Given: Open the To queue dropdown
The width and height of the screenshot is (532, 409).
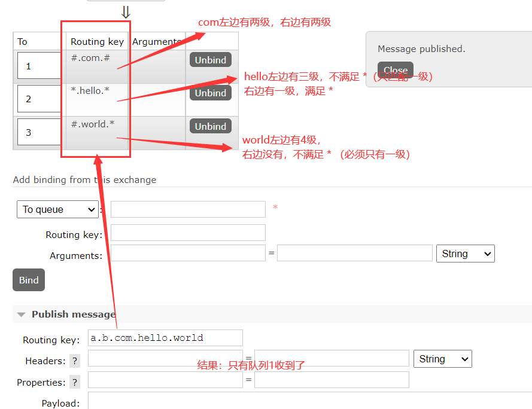Looking at the screenshot, I should 57,209.
